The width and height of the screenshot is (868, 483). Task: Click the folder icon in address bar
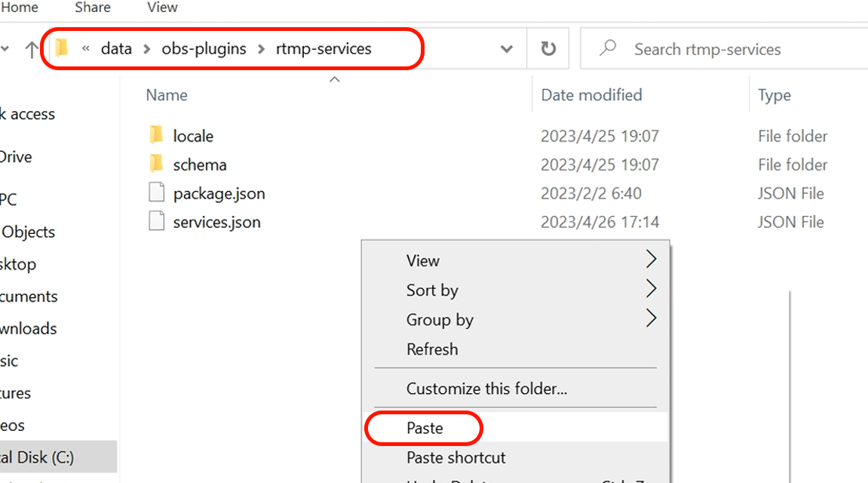click(63, 49)
